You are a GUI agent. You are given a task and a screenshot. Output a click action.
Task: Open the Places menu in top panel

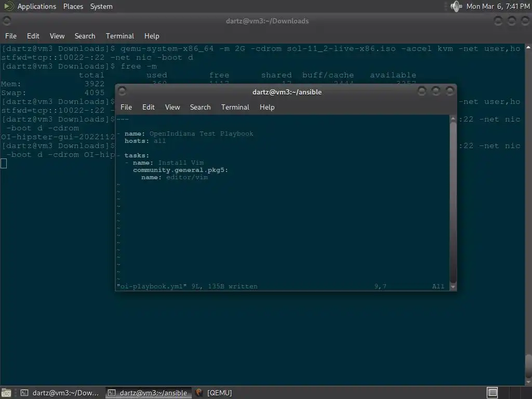[x=73, y=6]
